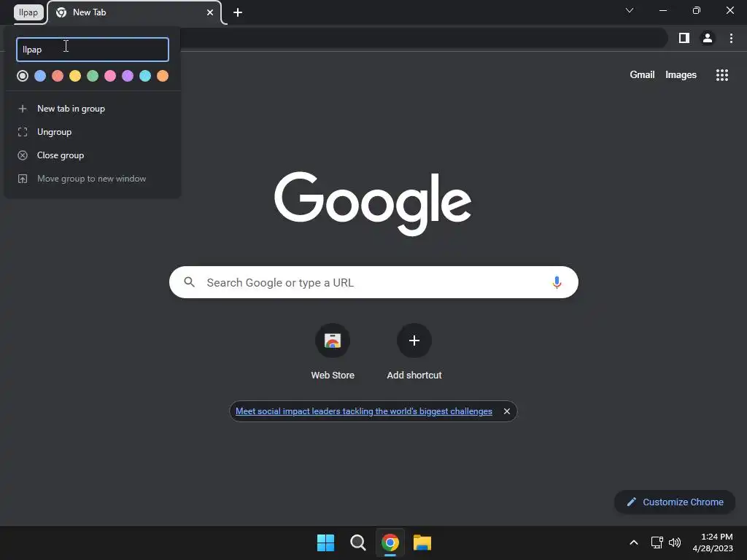
Task: Click the Search Google or type a URL box
Action: [x=373, y=282]
